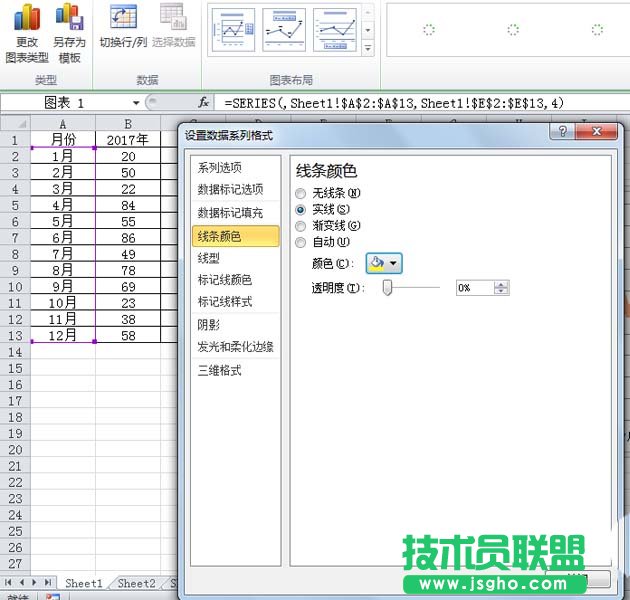Click the cell with value 58
630x600 pixels.
pyautogui.click(x=128, y=335)
